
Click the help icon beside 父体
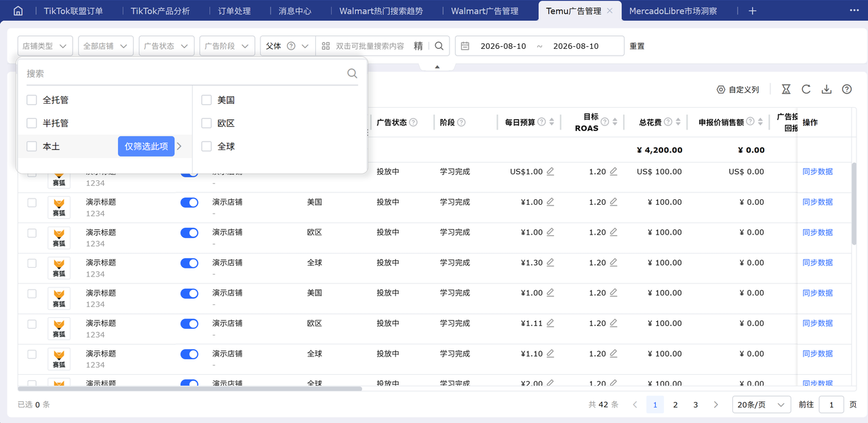291,46
